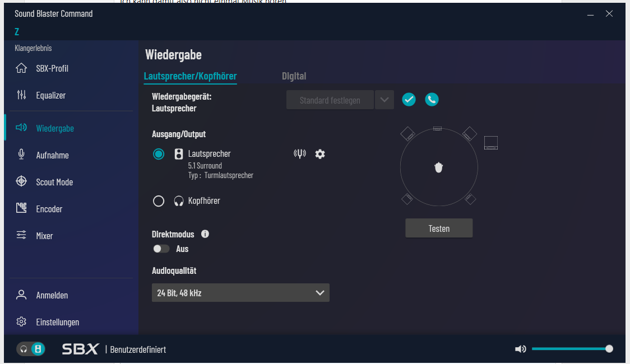Expand the Standard festlegen dropdown arrow
This screenshot has width=630, height=364.
pyautogui.click(x=384, y=100)
